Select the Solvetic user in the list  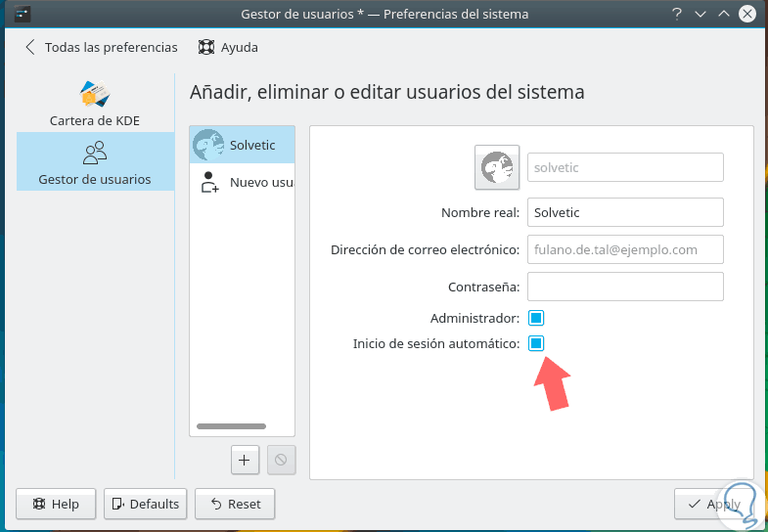242,145
